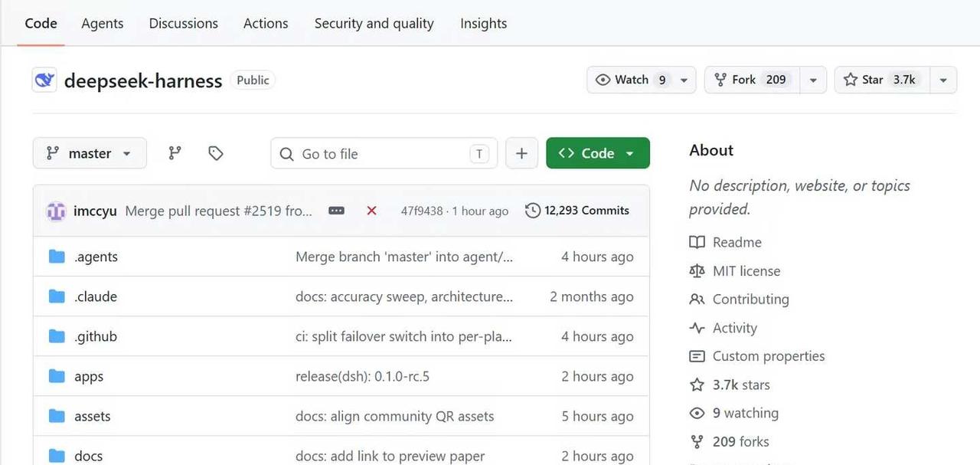The image size is (980, 465).
Task: Click the Activity pulse icon
Action: click(697, 328)
